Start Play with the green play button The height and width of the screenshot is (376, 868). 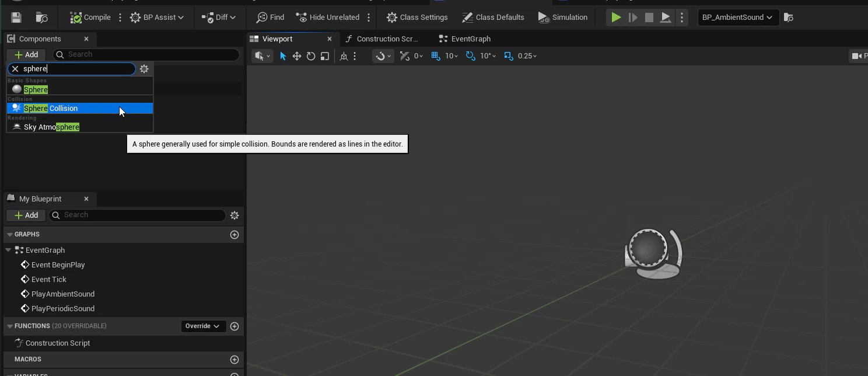[x=616, y=18]
